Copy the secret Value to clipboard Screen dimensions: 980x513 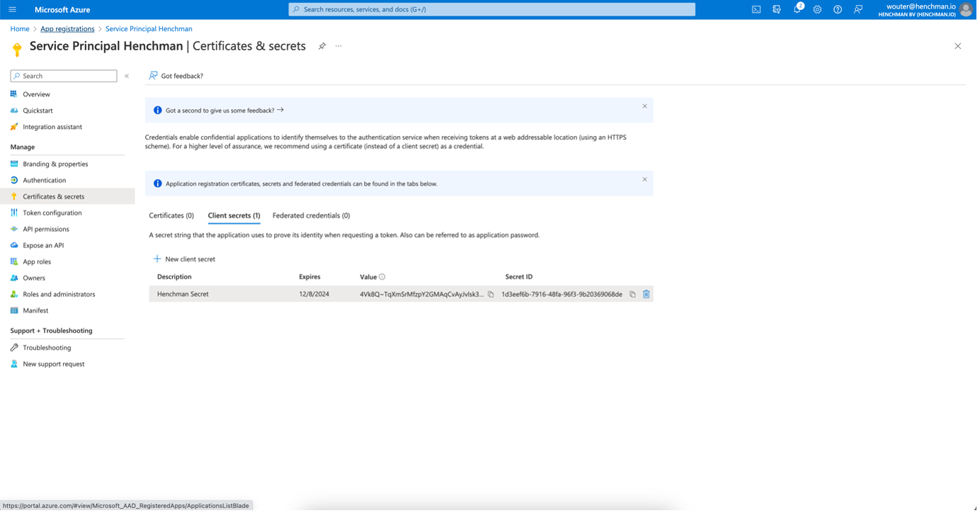point(492,295)
